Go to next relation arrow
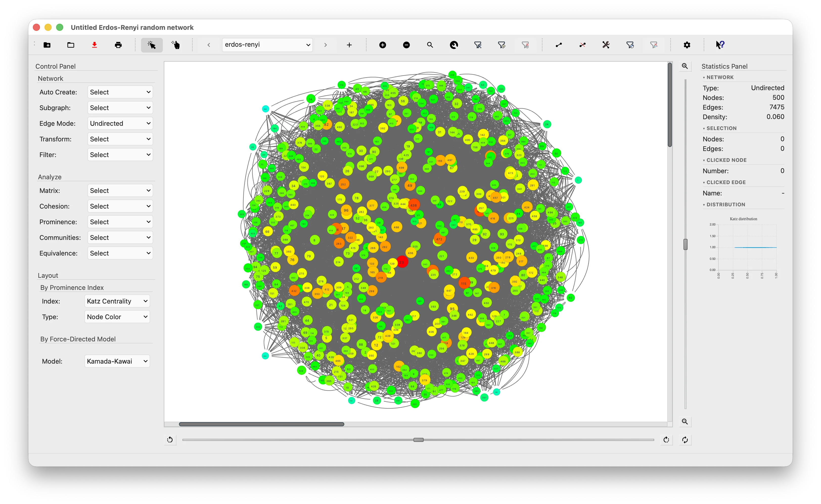 (326, 45)
